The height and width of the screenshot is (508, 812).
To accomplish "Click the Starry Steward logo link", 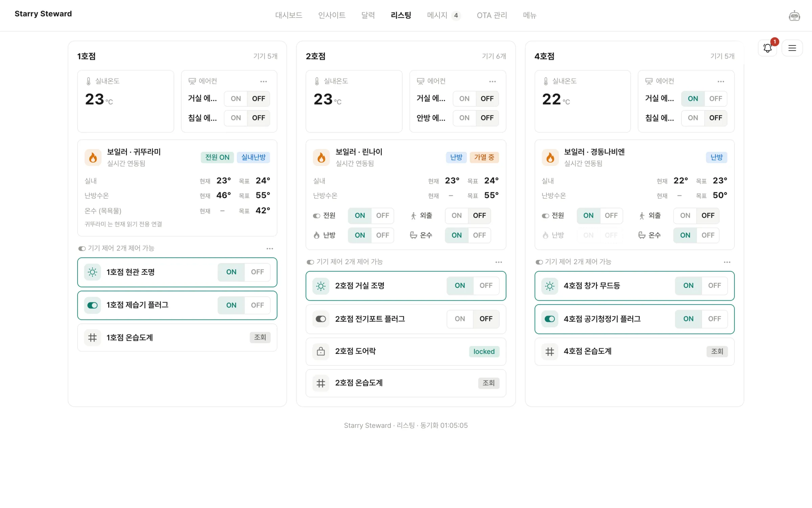I will click(x=43, y=14).
